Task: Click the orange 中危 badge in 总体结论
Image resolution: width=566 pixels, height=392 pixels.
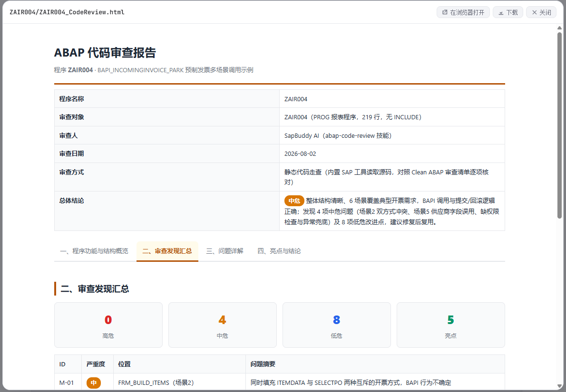Action: point(294,201)
